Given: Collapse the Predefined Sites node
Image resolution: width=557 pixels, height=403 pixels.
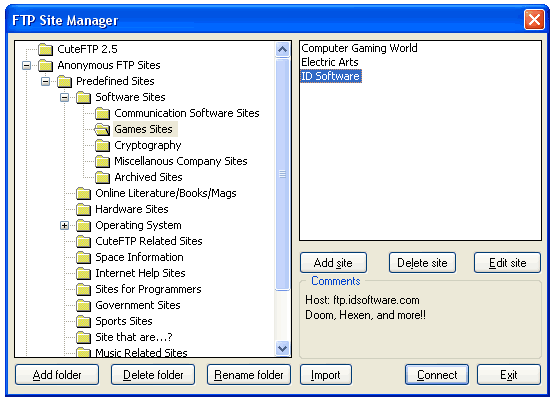Looking at the screenshot, I should click(x=45, y=81).
